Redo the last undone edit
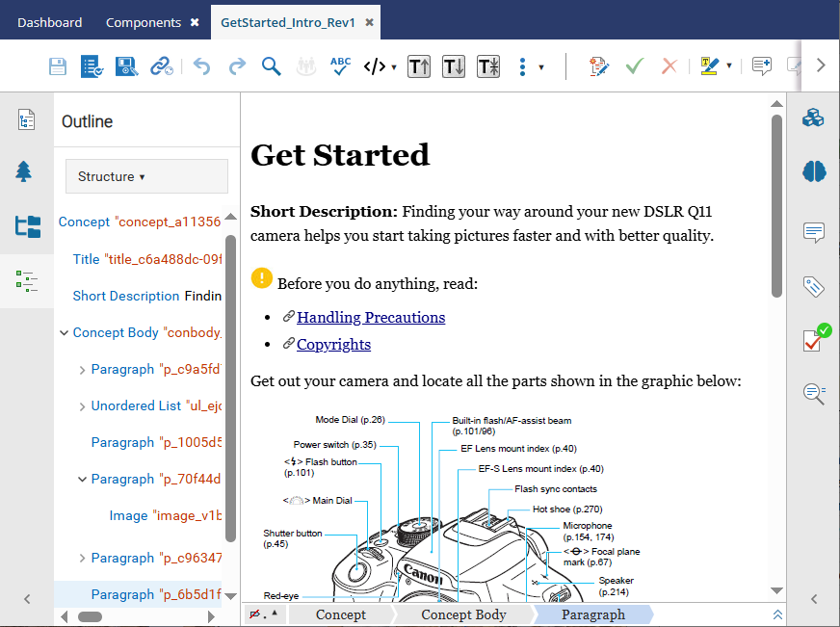The image size is (840, 627). coord(237,66)
